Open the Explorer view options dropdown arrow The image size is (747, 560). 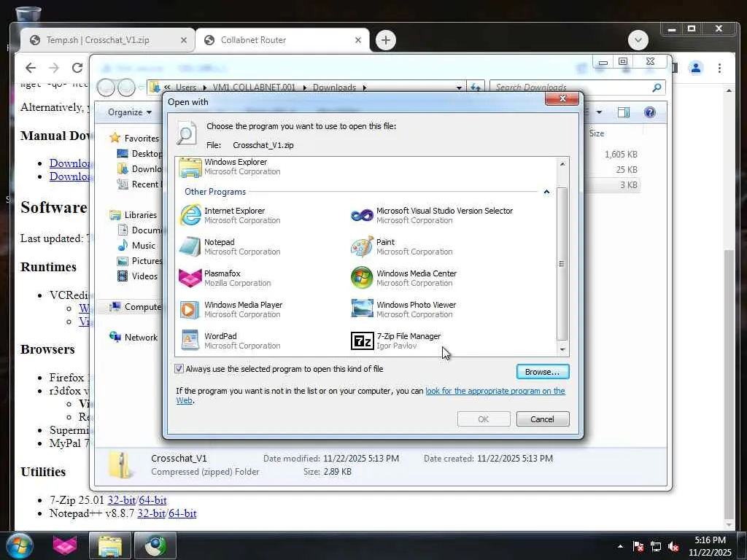(x=599, y=112)
